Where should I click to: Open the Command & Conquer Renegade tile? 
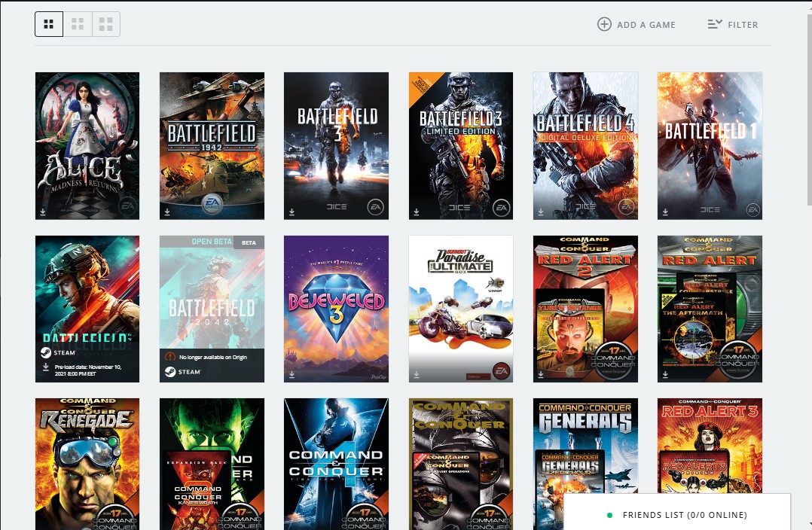(87, 465)
